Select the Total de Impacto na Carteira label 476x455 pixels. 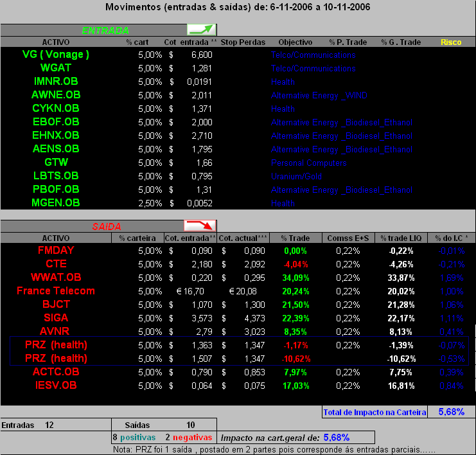coord(375,413)
